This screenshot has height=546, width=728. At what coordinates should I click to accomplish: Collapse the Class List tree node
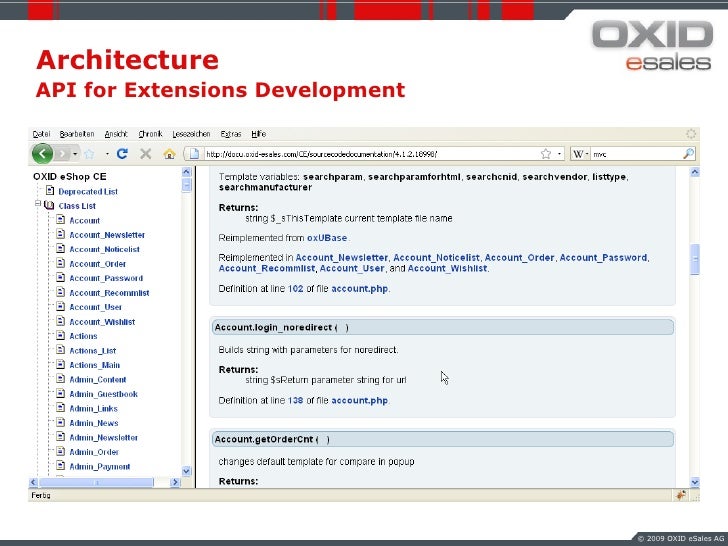point(38,204)
